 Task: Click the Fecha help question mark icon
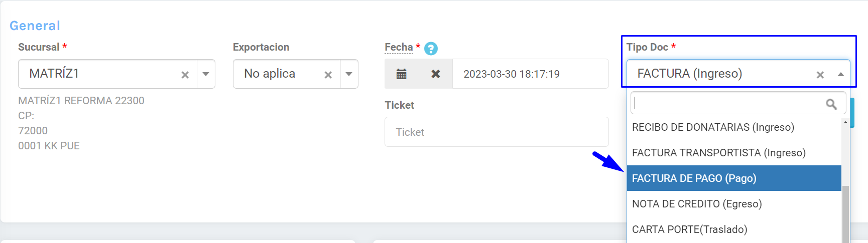pos(431,49)
